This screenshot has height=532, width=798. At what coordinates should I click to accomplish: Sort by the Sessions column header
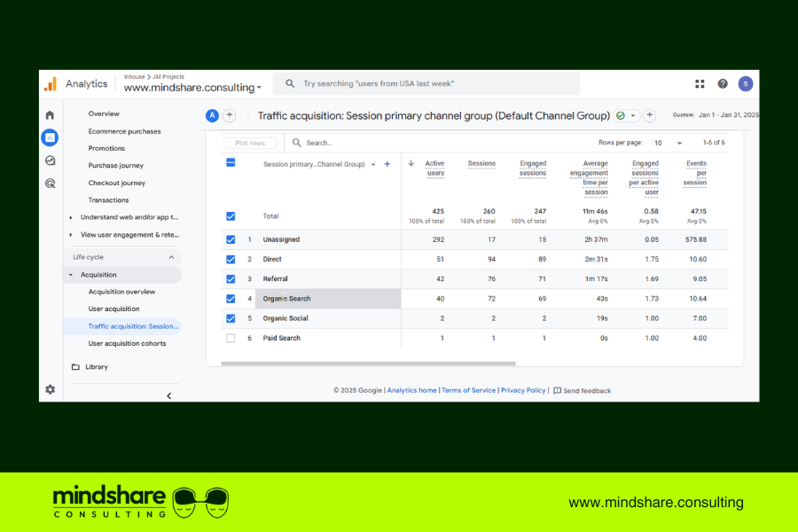[481, 163]
